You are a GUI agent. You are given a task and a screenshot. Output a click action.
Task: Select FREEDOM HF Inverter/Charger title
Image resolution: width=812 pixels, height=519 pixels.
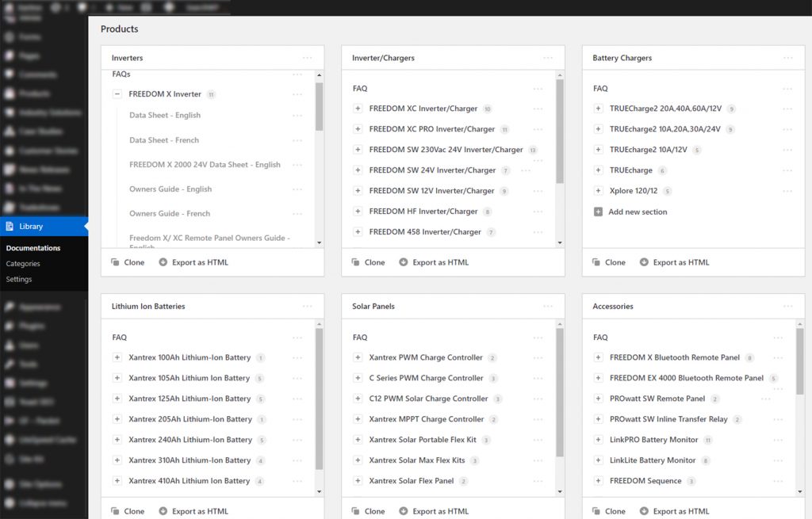coord(423,211)
